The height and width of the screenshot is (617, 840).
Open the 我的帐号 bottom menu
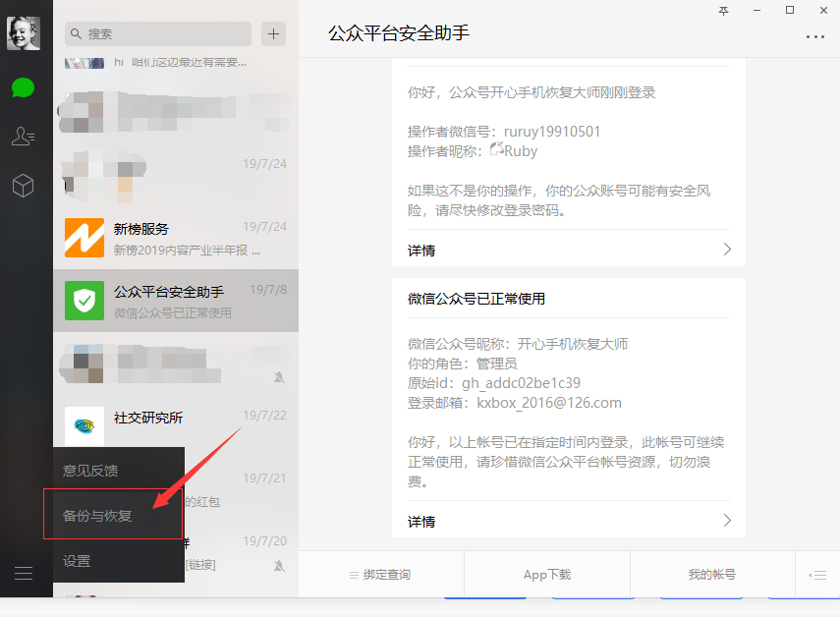tap(712, 575)
